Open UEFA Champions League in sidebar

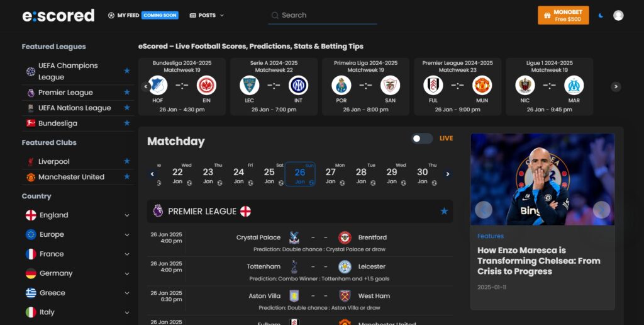click(x=68, y=71)
